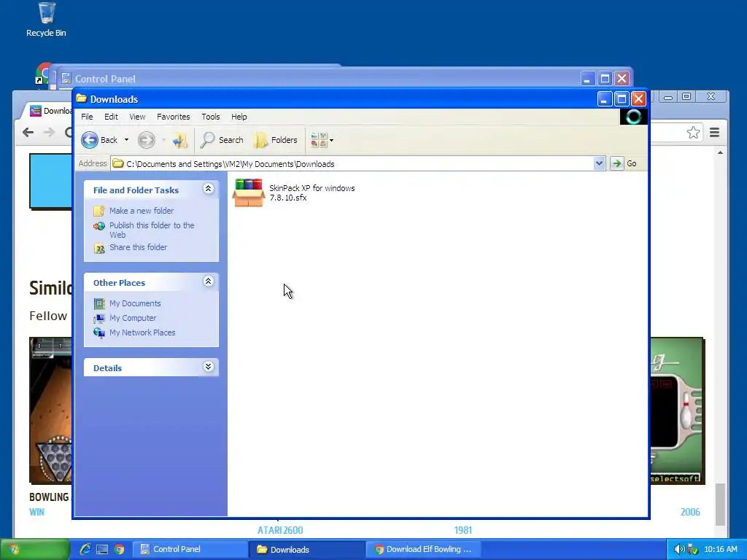The height and width of the screenshot is (560, 747).
Task: Expand the Details panel
Action: [208, 367]
